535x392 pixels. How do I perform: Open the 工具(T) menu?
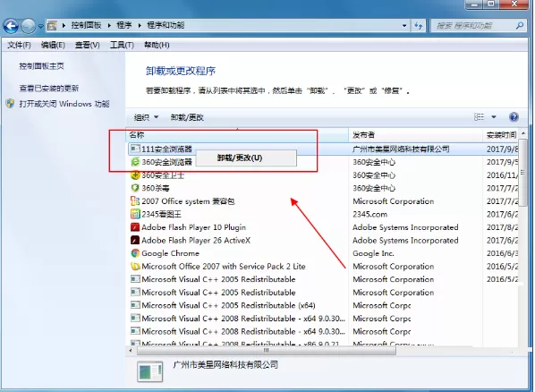(x=122, y=45)
